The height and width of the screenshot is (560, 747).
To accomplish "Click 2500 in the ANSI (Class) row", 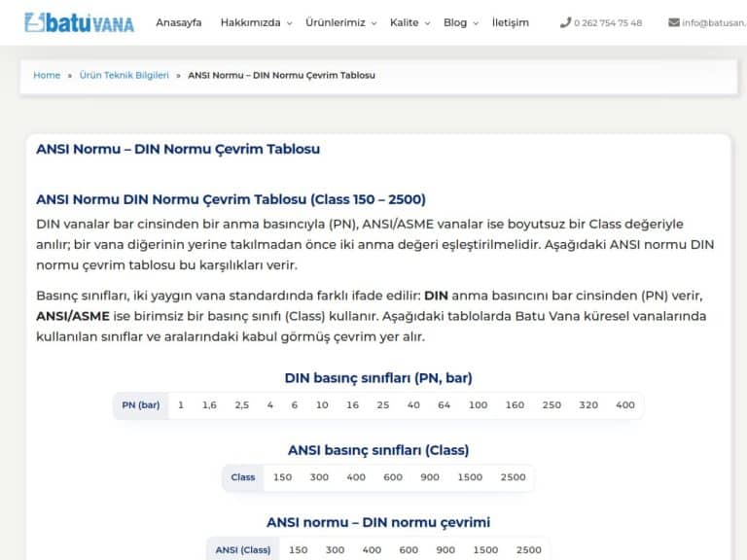I will [x=529, y=550].
